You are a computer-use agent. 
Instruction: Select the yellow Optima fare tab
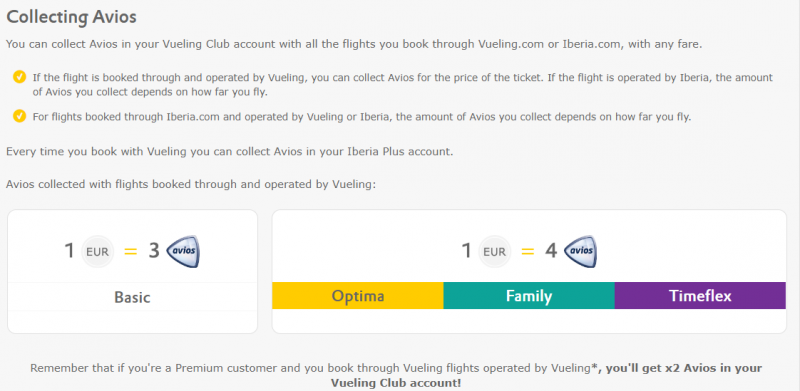[x=358, y=296]
